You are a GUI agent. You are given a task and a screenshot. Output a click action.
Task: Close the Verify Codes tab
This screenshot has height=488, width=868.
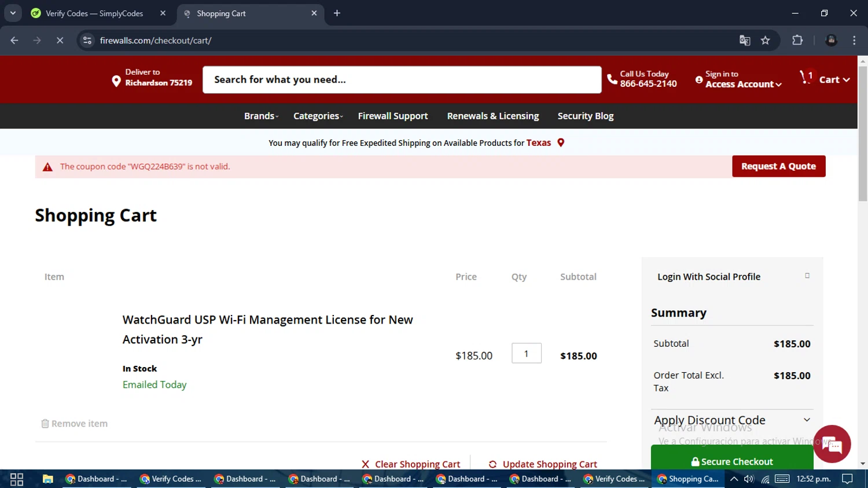pos(163,13)
